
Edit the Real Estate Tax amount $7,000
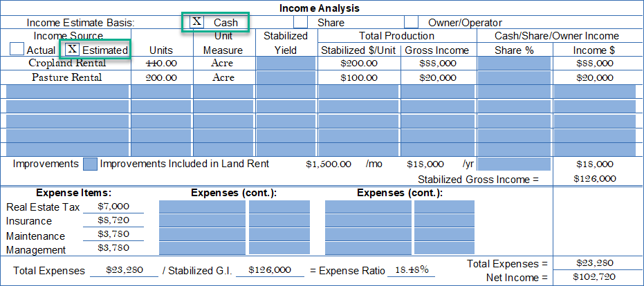pos(113,207)
